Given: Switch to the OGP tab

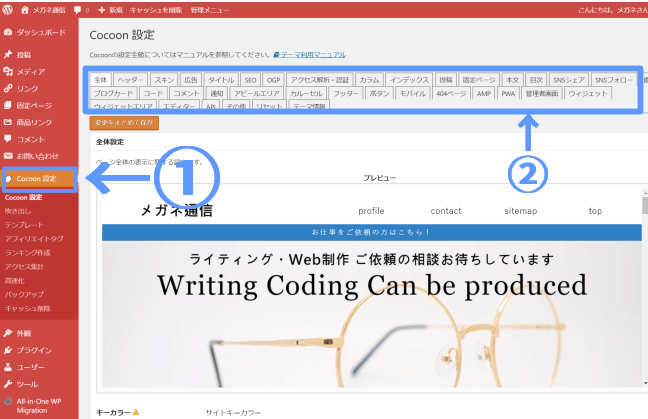Looking at the screenshot, I should pos(273,80).
